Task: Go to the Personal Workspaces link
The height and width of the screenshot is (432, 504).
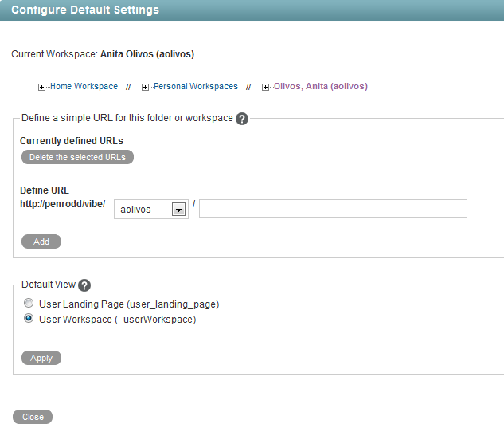Action: (x=195, y=86)
